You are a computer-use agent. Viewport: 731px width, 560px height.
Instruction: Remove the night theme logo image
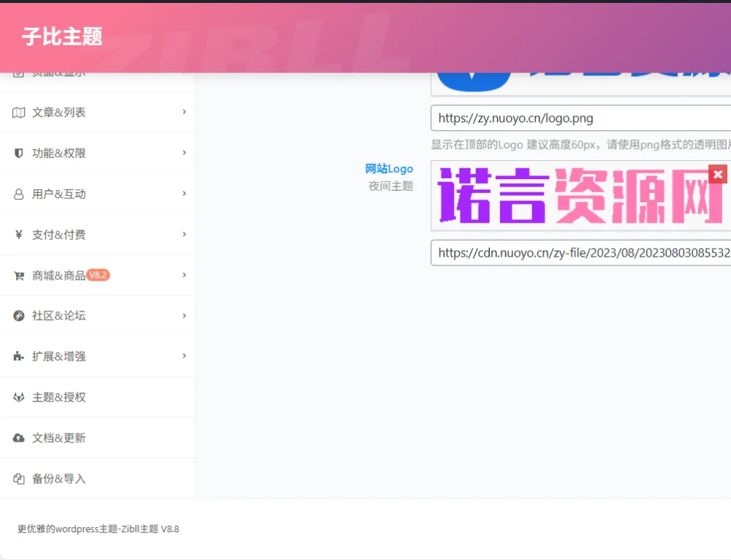pos(718,175)
